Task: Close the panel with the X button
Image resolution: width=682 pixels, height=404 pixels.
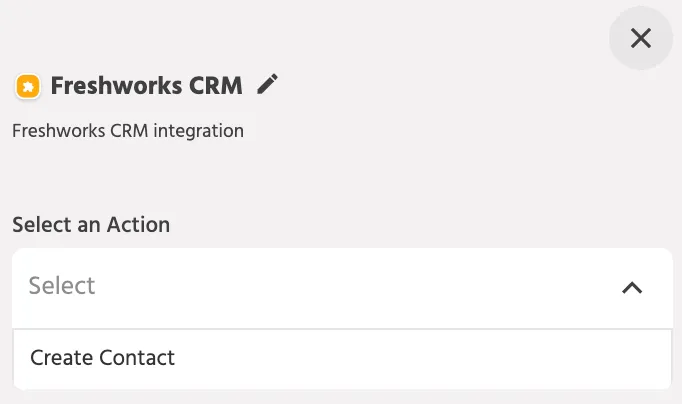Action: point(641,38)
